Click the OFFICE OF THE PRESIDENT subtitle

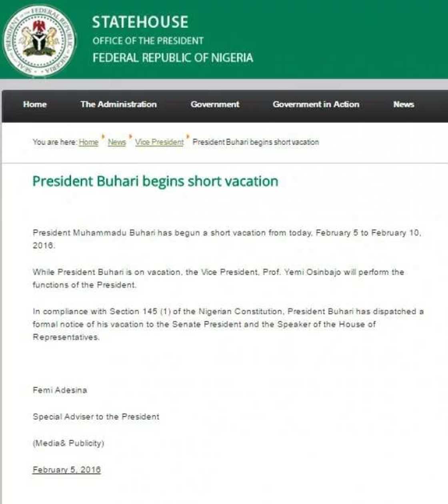148,40
